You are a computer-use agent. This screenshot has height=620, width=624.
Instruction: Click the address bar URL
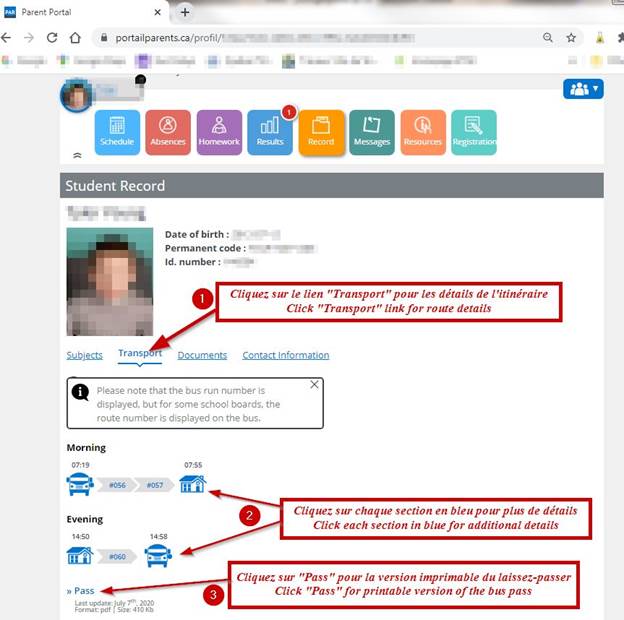(x=265, y=38)
